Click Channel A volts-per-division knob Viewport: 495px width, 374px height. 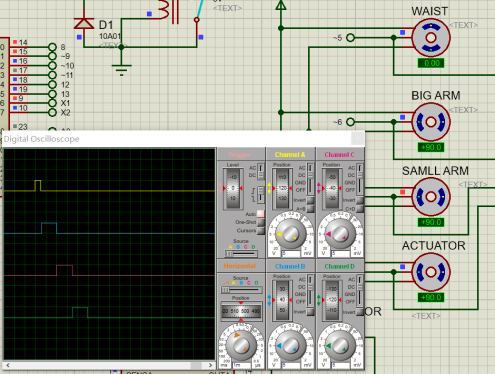[x=290, y=234]
